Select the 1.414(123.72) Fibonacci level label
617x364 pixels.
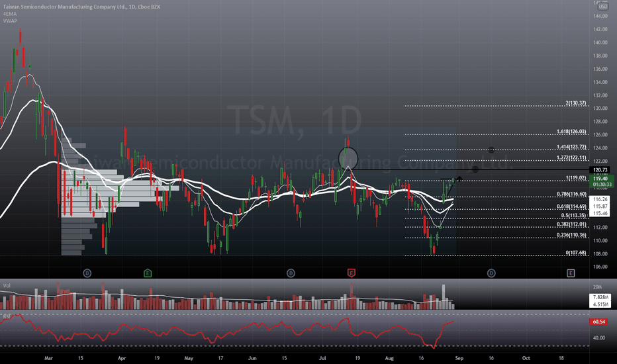pos(571,147)
